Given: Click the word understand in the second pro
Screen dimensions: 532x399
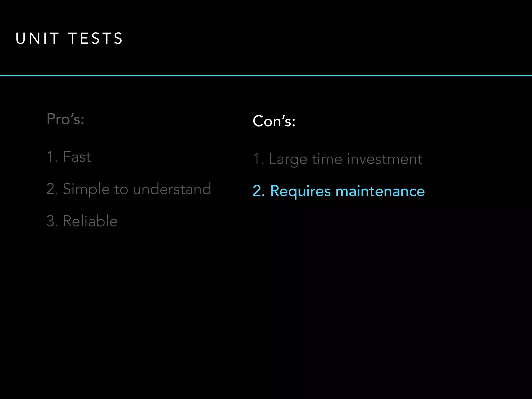Looking at the screenshot, I should point(172,189).
